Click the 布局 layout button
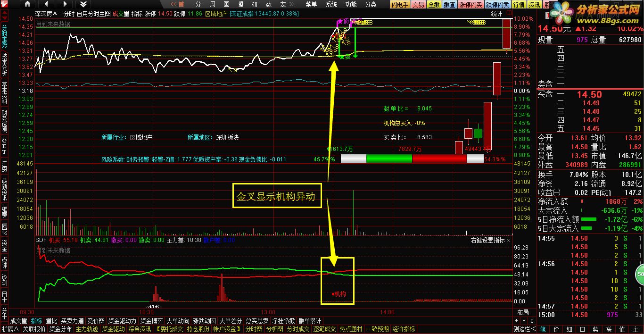 pyautogui.click(x=523, y=312)
